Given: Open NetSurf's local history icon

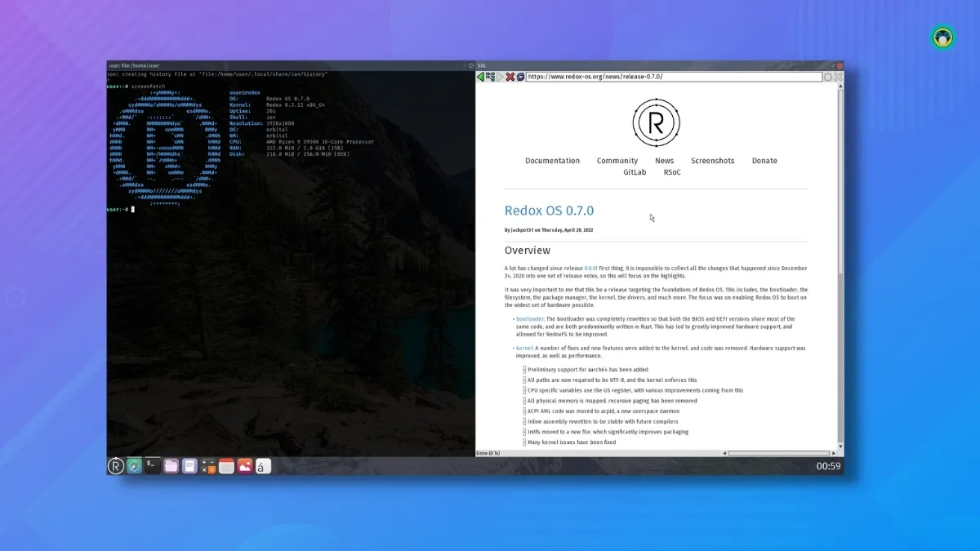Looking at the screenshot, I should 490,76.
